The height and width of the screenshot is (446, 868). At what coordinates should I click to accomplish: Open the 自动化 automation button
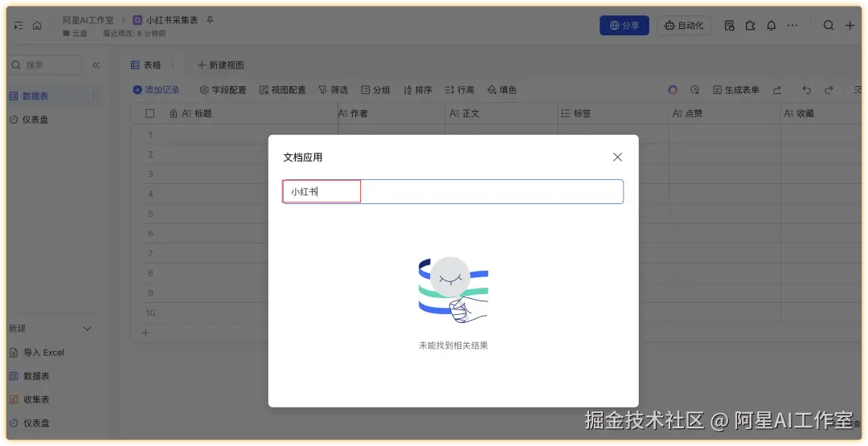[x=684, y=26]
